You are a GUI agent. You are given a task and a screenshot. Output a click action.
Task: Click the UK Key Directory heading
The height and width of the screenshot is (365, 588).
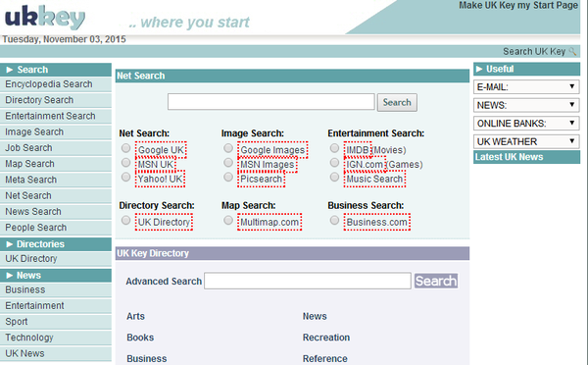(x=292, y=253)
